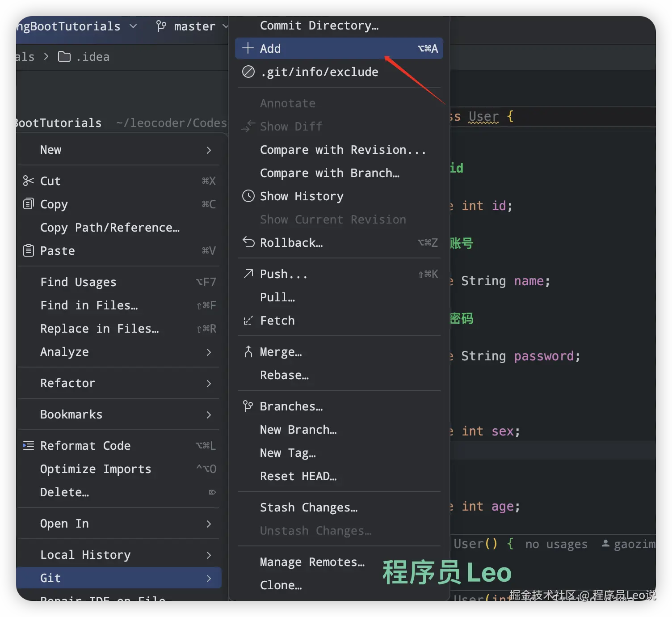Click the Branches icon in the Git submenu

pyautogui.click(x=248, y=406)
